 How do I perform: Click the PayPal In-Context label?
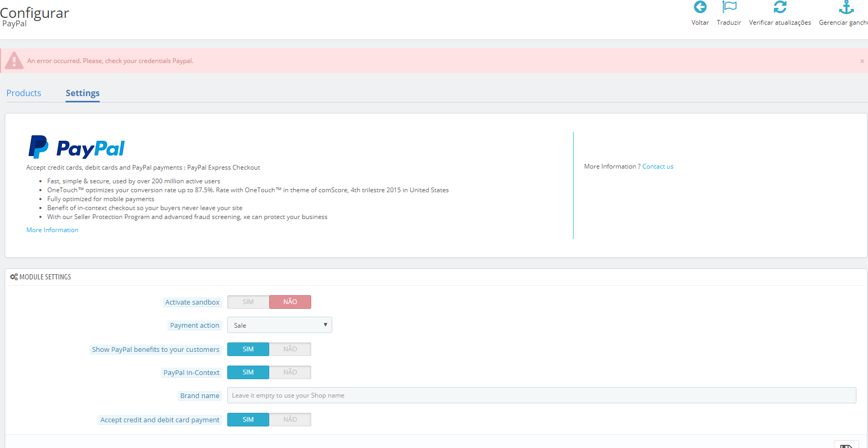(x=192, y=372)
